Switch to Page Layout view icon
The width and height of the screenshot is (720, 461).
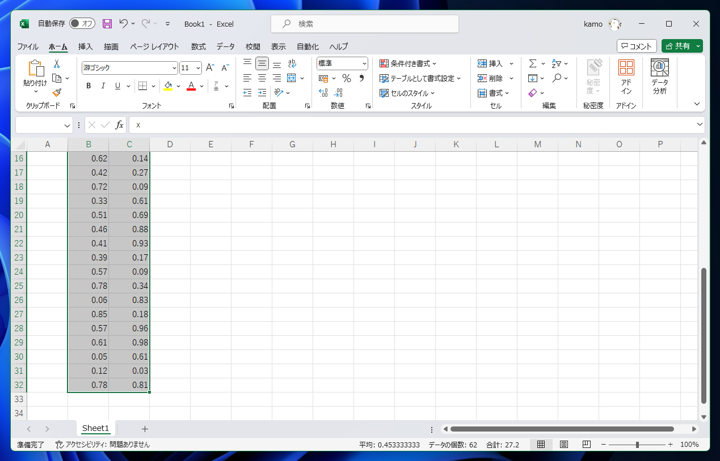[x=564, y=444]
